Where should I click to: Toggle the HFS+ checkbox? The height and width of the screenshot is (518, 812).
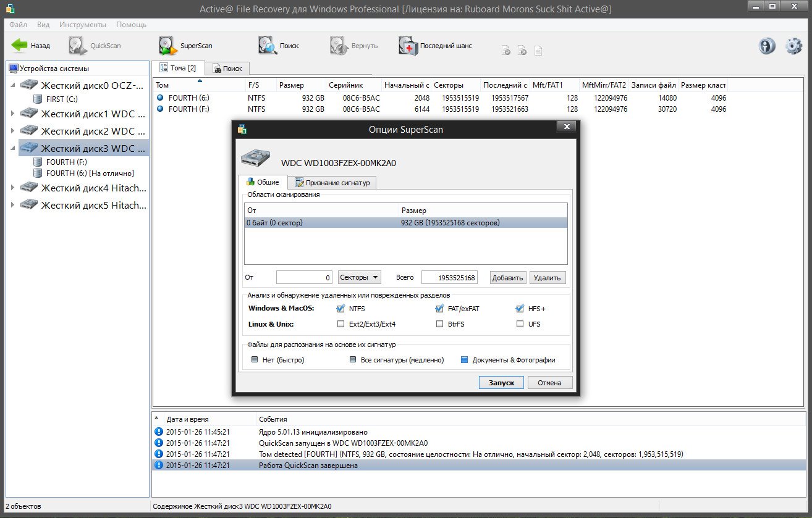coord(520,308)
